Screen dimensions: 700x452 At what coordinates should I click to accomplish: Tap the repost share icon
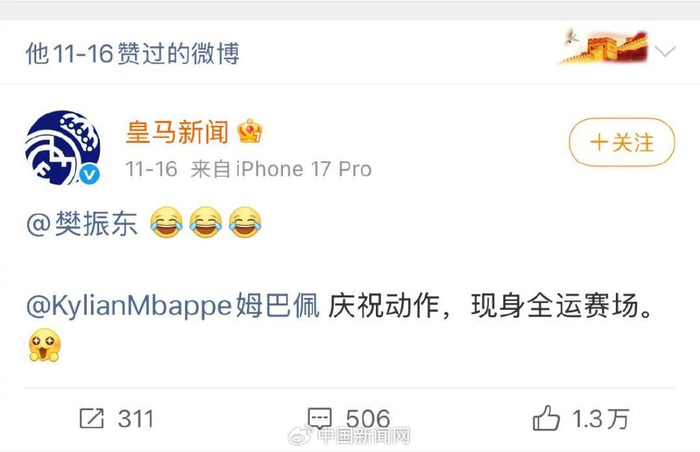[x=92, y=419]
